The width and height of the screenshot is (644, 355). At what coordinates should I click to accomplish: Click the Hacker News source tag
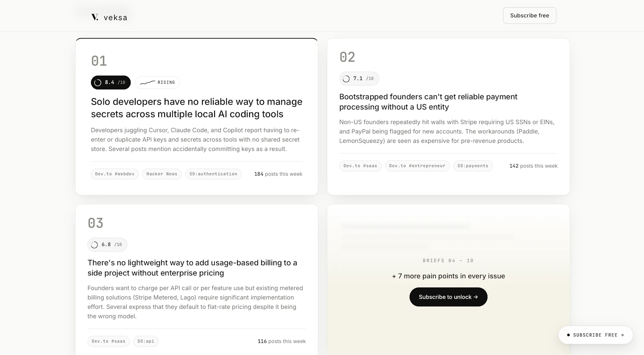(x=162, y=174)
